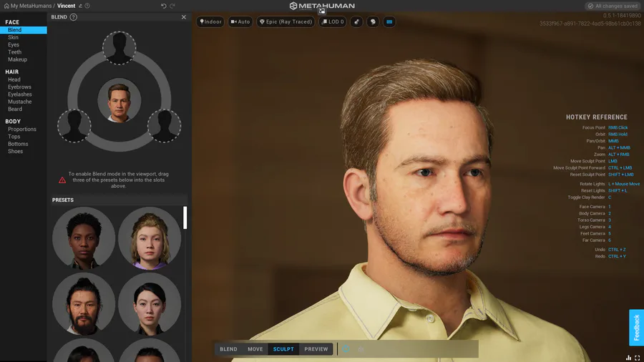This screenshot has height=362, width=644.
Task: Click the red warning triangle icon
Action: point(62,180)
